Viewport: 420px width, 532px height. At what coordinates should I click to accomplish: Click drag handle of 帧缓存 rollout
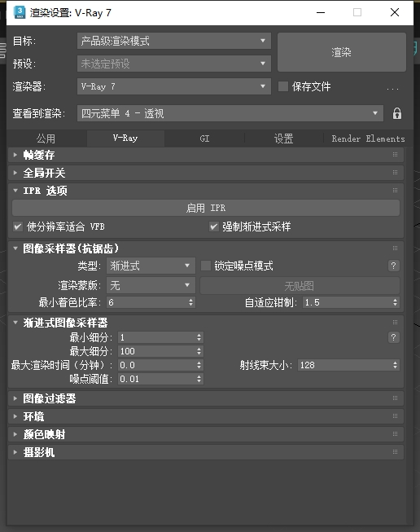[x=395, y=155]
